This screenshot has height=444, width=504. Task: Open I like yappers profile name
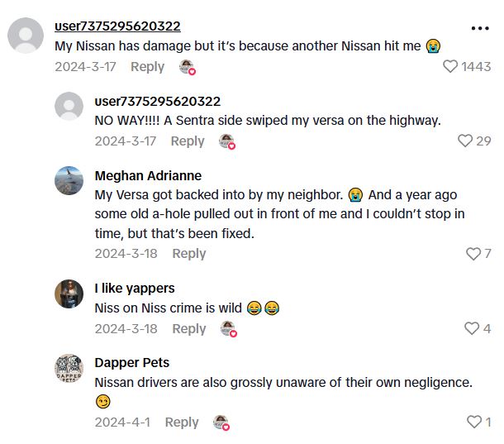coord(135,288)
